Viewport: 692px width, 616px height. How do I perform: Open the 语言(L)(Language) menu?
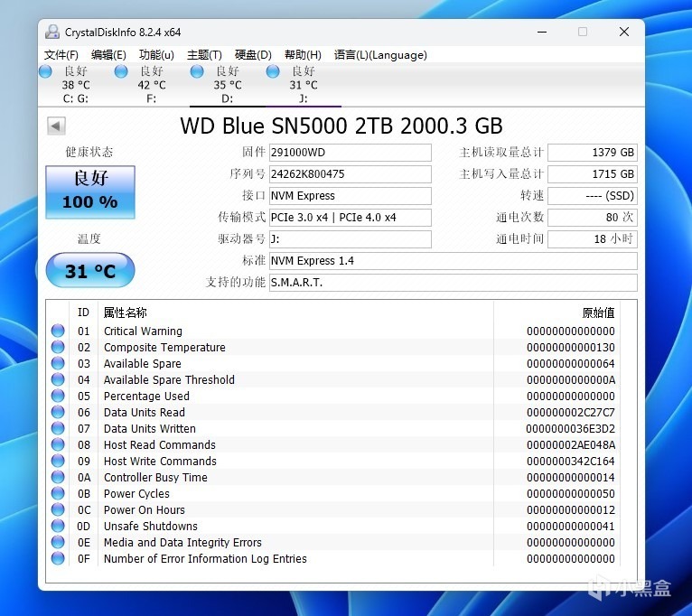point(380,55)
